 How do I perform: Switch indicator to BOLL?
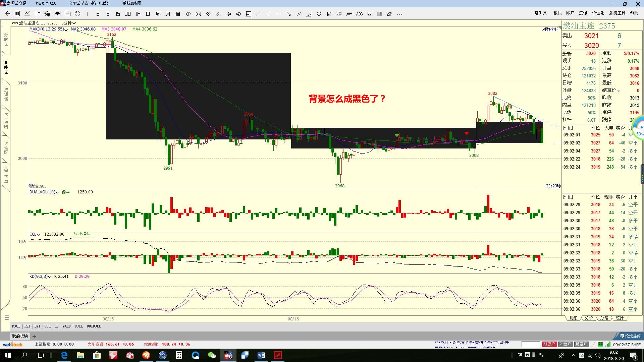[78, 326]
